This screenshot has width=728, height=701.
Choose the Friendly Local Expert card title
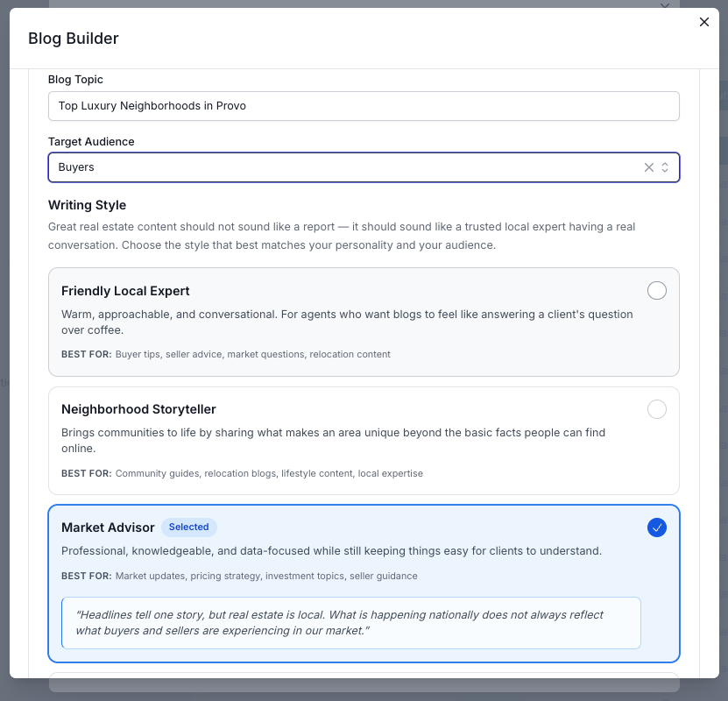[125, 291]
